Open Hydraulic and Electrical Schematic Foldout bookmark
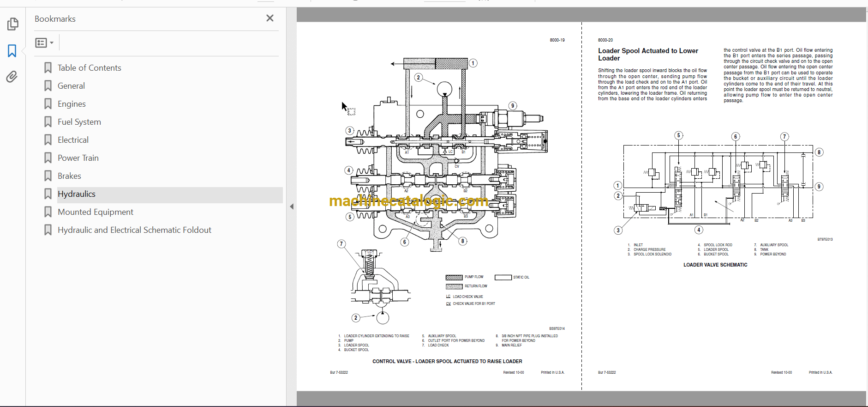The height and width of the screenshot is (407, 868). [x=134, y=230]
